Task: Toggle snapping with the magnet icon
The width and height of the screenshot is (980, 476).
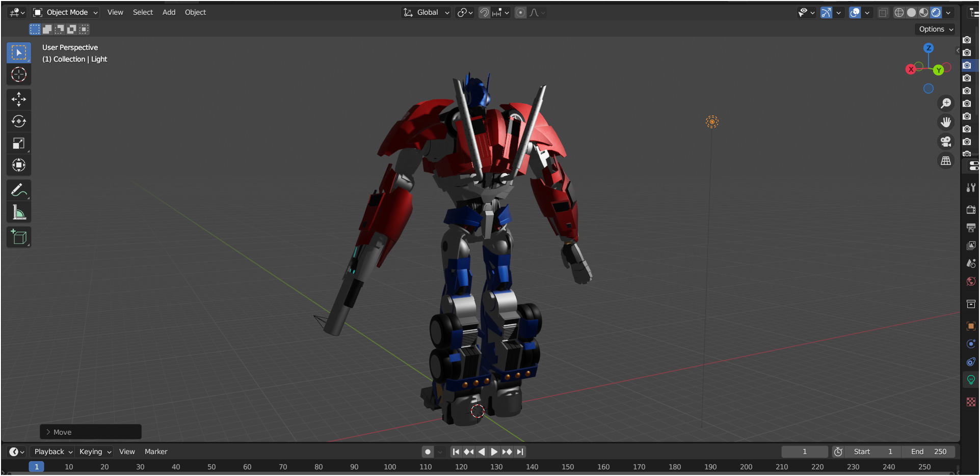Action: pyautogui.click(x=484, y=12)
